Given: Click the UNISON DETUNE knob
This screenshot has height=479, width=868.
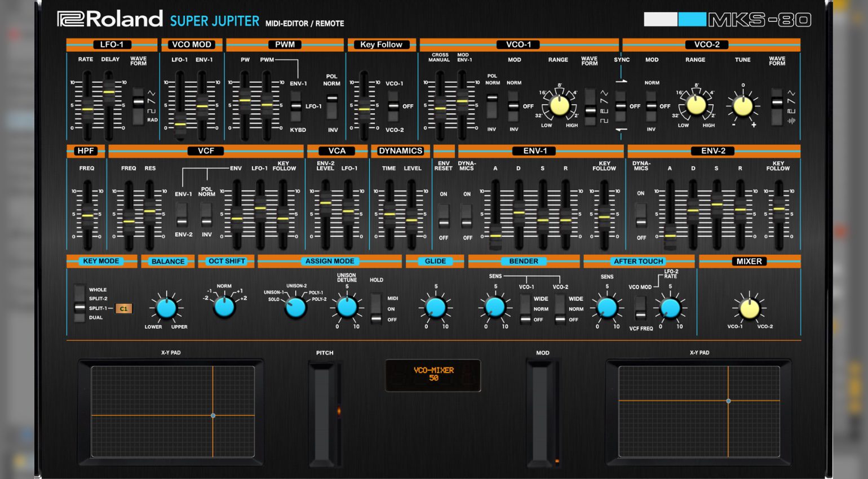Looking at the screenshot, I should 347,307.
